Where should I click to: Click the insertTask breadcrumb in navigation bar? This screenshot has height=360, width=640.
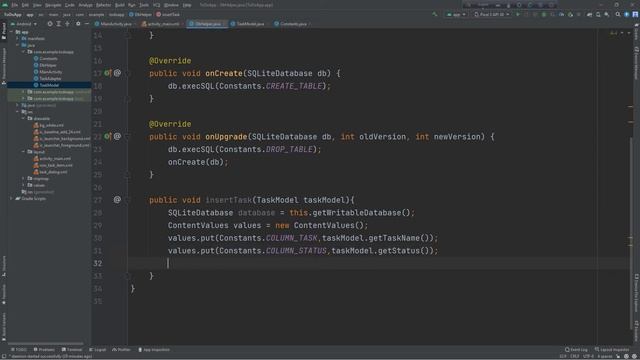(x=168, y=14)
